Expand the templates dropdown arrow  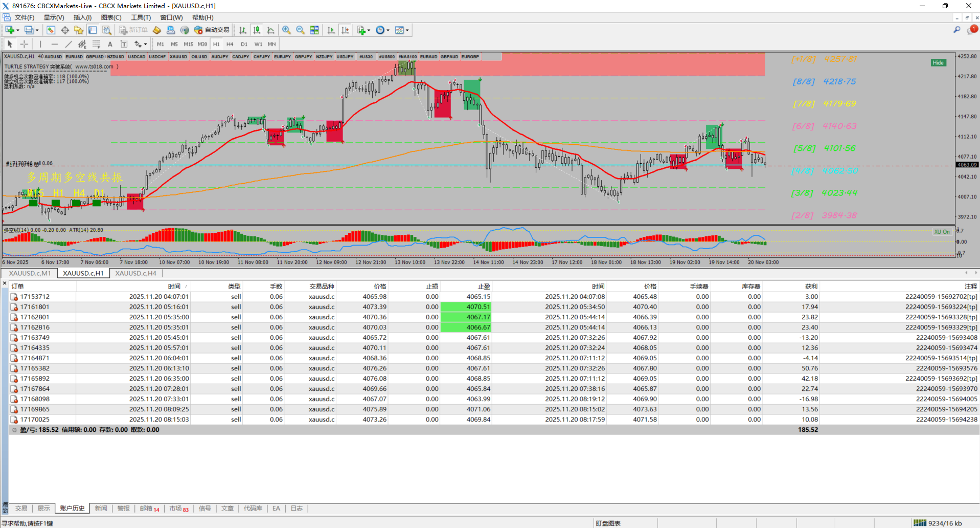(x=407, y=30)
